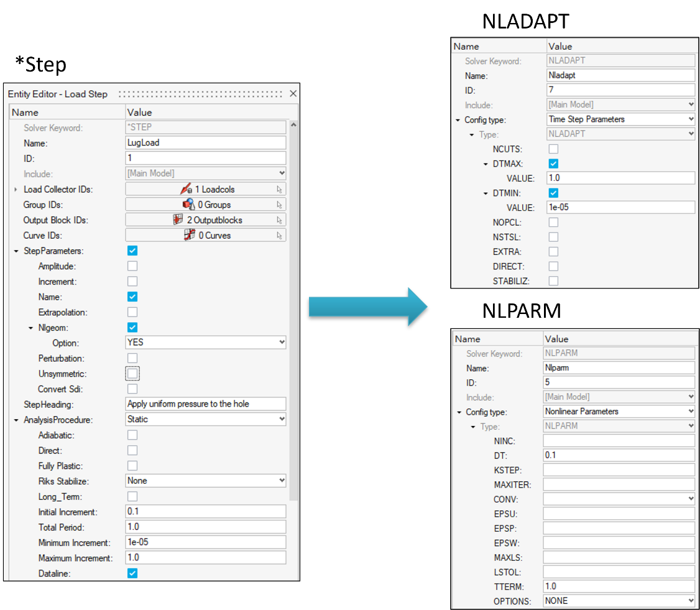Toggle the STABILIZ checkbox
The width and height of the screenshot is (700, 610).
click(x=553, y=281)
